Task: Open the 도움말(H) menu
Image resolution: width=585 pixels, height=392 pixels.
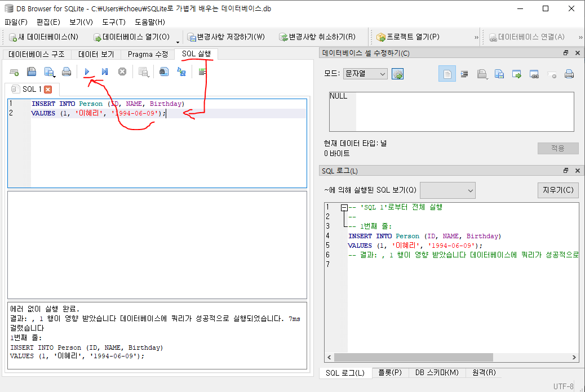Action: pyautogui.click(x=150, y=22)
